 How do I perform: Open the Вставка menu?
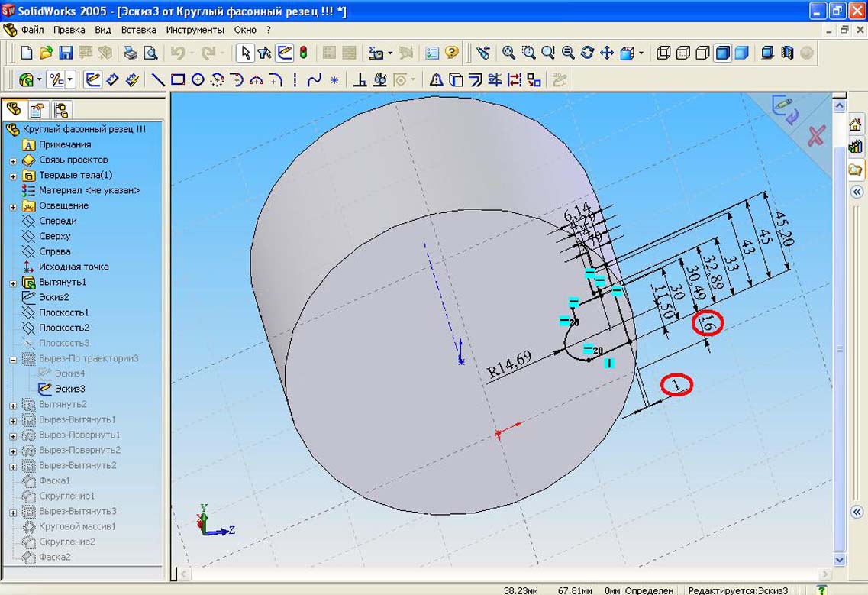138,30
